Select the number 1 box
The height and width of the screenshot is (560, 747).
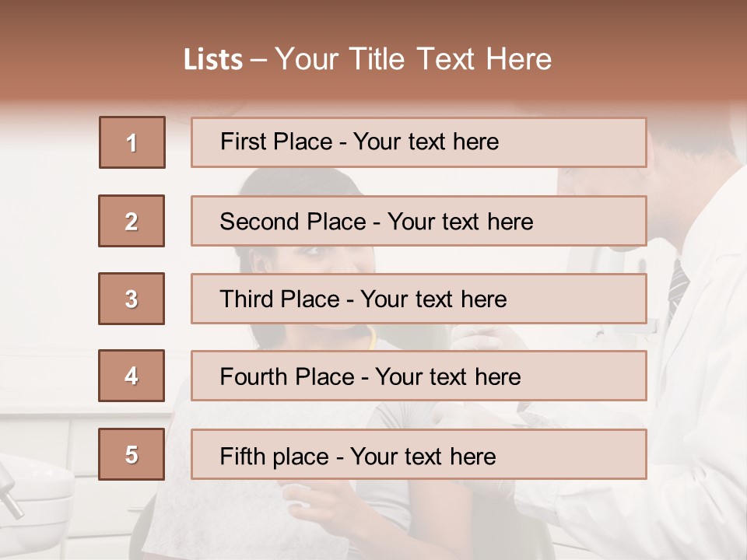[x=132, y=142]
